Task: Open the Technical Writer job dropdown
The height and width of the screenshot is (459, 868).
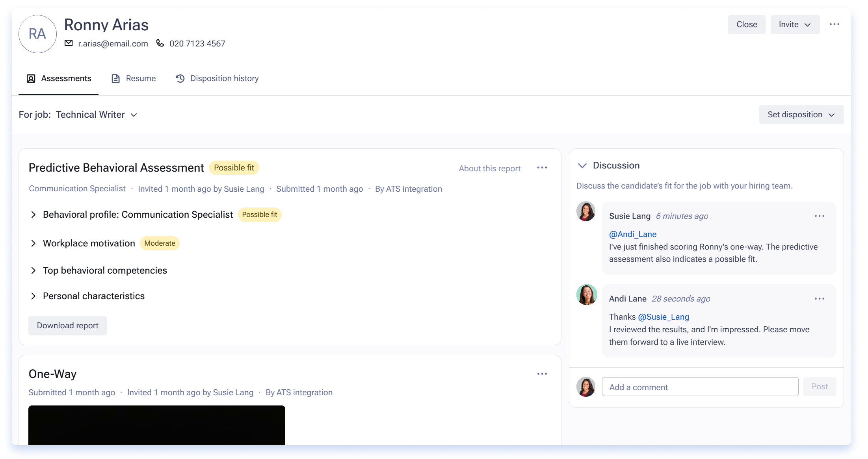Action: [x=97, y=115]
